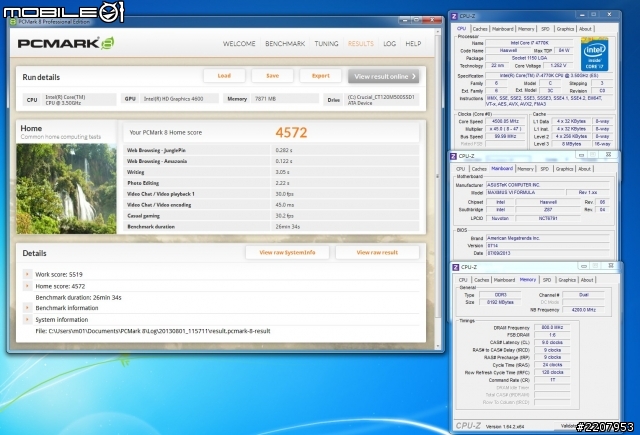Minimize the PCMark 8 window
Screen dimensions: 640x435
click(x=404, y=20)
